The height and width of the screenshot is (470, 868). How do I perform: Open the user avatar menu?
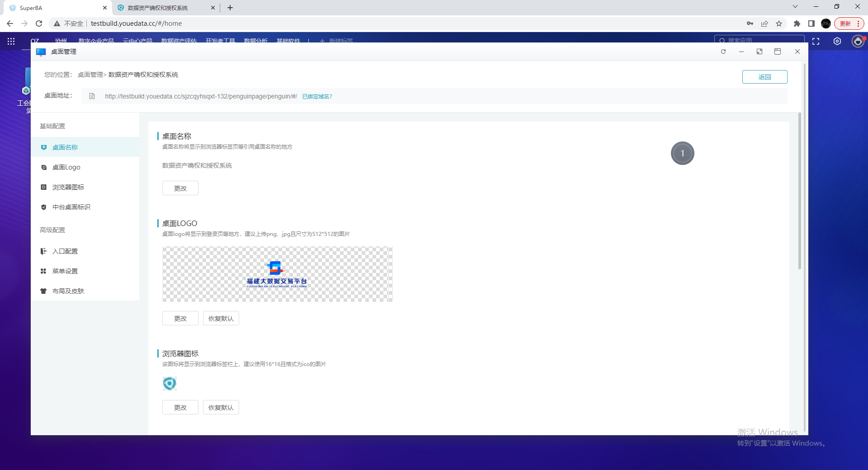click(x=858, y=41)
